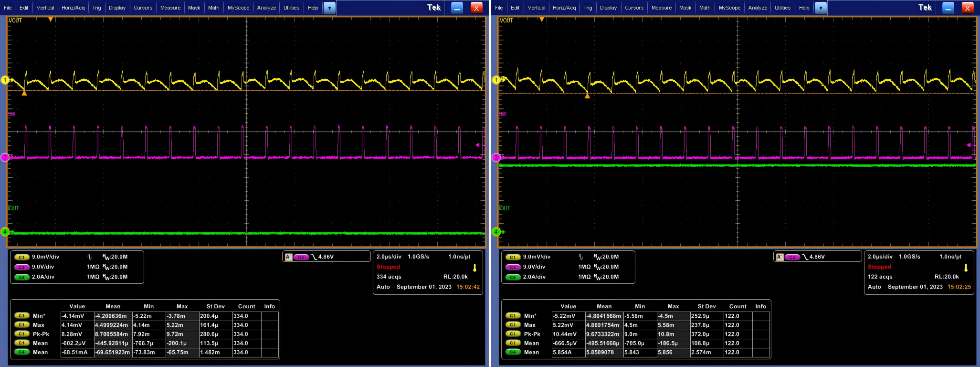Screen dimensions: 980x367
Task: Click the magenta trigger level arrow on left scope
Action: [x=479, y=145]
